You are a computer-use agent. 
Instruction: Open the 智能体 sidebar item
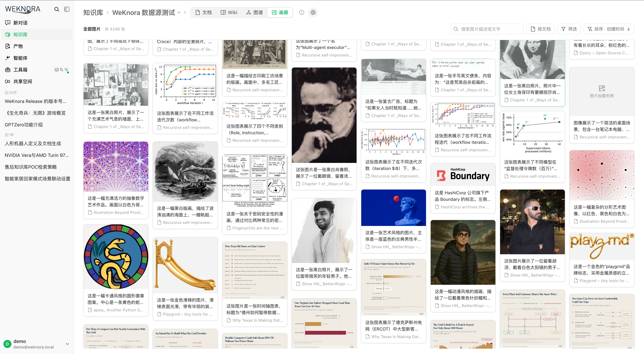pos(37,58)
